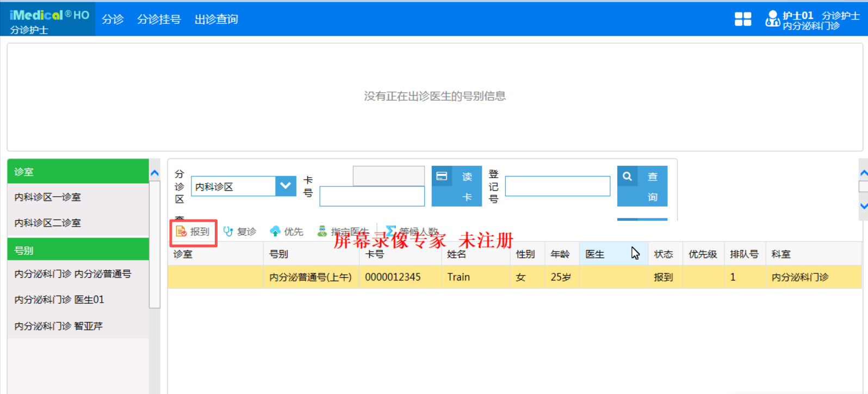Collapse the 诊室 panel with up chevron
The image size is (868, 394).
pyautogui.click(x=154, y=173)
